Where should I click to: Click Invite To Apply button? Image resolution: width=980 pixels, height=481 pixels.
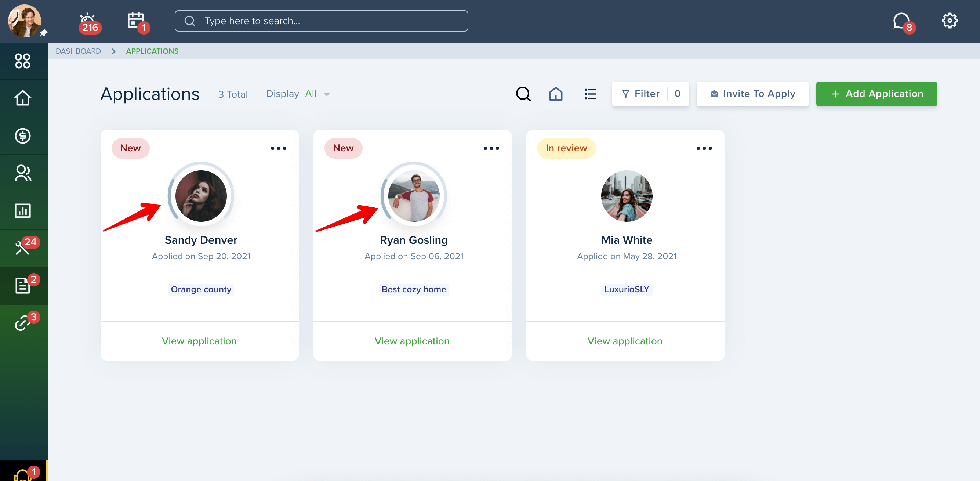752,94
